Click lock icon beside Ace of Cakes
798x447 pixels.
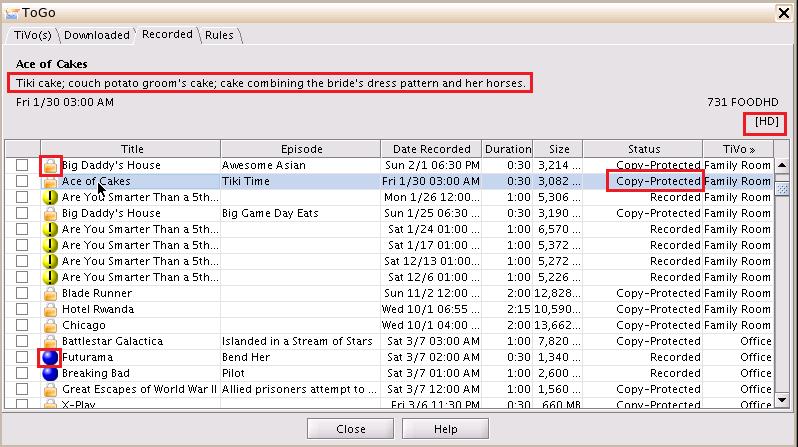pyautogui.click(x=50, y=182)
